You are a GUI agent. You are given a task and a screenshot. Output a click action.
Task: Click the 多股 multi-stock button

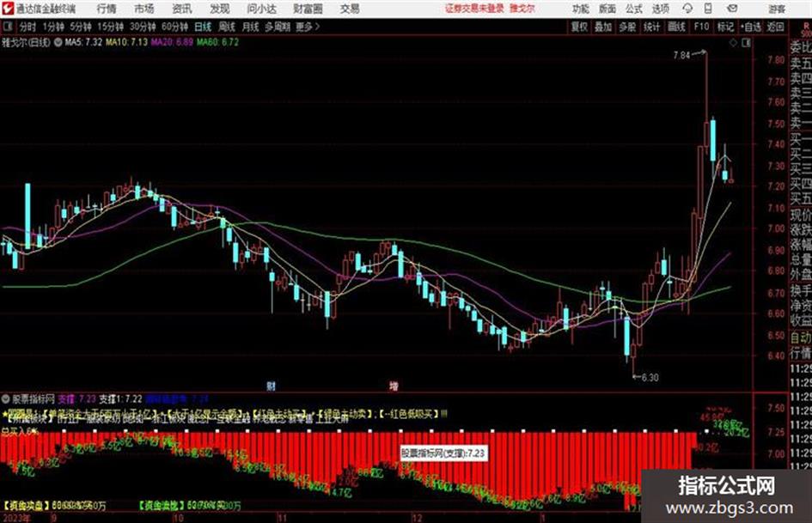pyautogui.click(x=627, y=27)
